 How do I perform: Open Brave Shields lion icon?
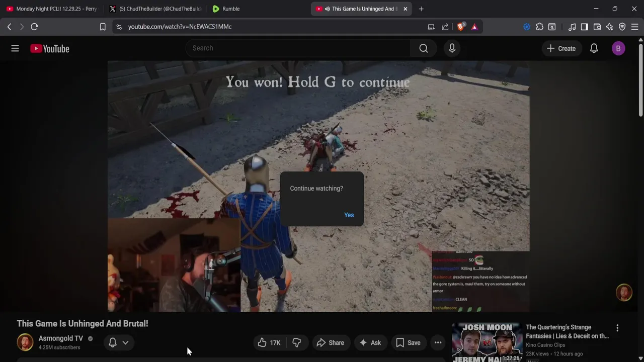[x=461, y=27]
